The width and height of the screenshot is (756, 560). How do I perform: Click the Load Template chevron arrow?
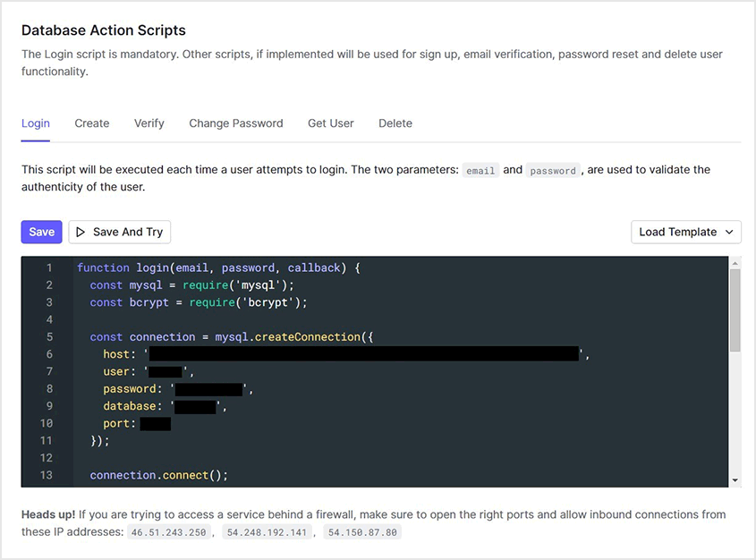coord(729,232)
